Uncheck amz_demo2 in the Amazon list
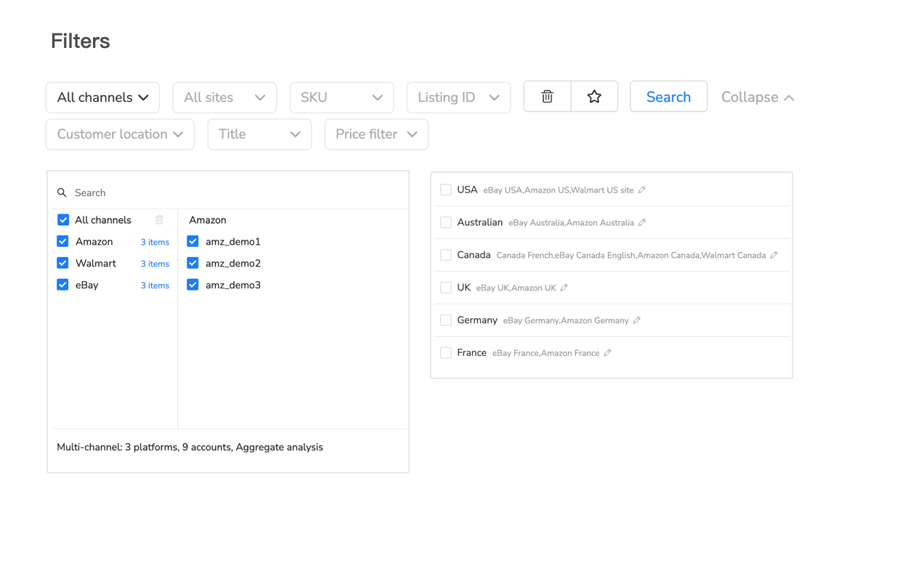This screenshot has width=924, height=581. (192, 263)
